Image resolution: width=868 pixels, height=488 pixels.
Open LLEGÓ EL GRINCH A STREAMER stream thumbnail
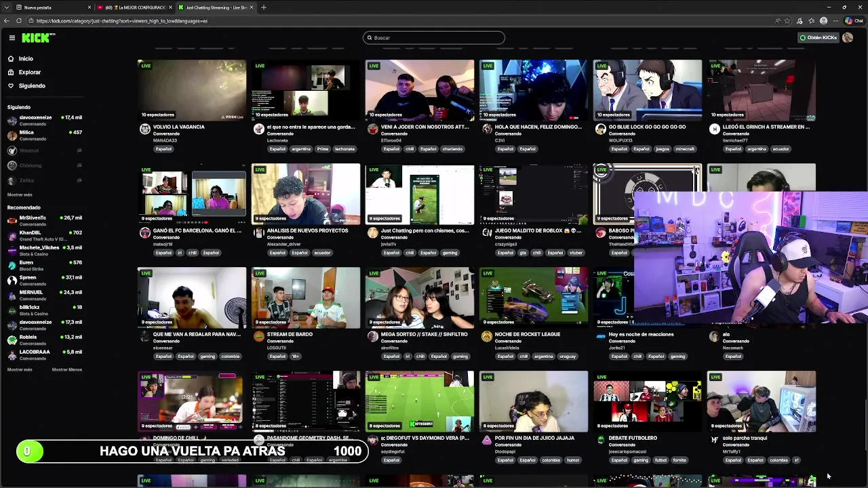[762, 90]
